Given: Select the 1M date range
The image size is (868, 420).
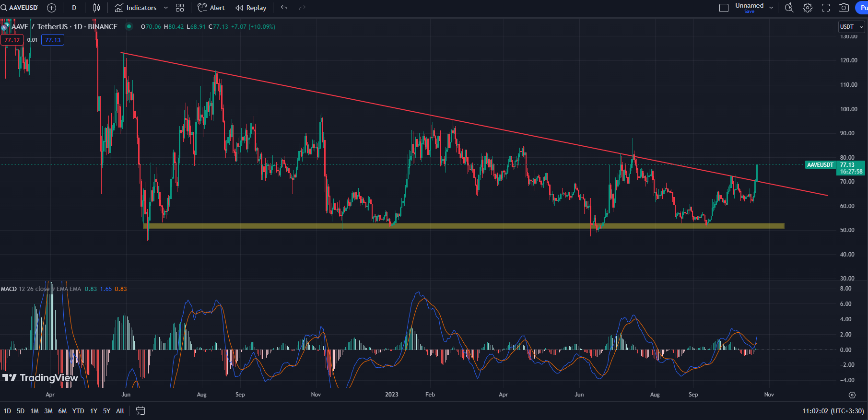Looking at the screenshot, I should [35, 411].
